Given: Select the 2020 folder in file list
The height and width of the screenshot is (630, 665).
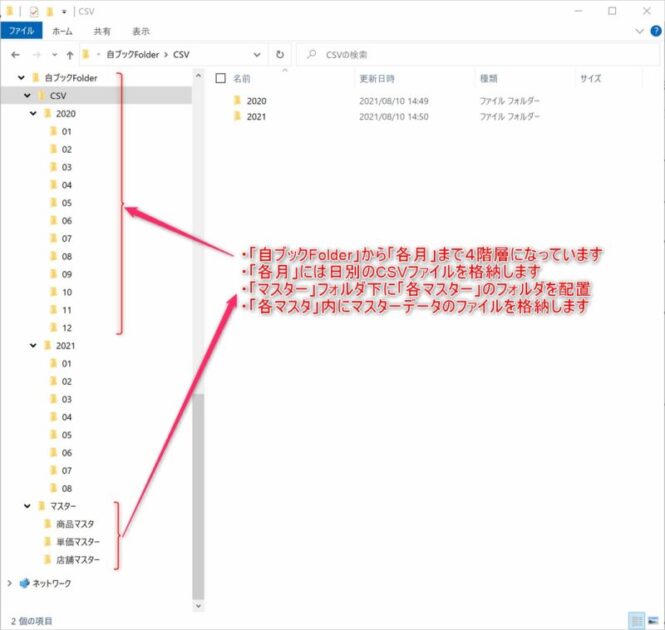Looking at the screenshot, I should point(256,101).
